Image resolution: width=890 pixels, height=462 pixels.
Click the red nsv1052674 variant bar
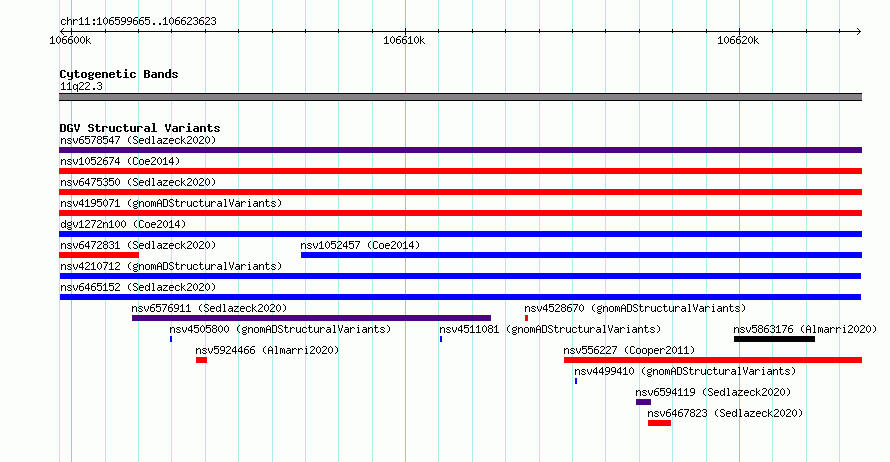pyautogui.click(x=460, y=171)
